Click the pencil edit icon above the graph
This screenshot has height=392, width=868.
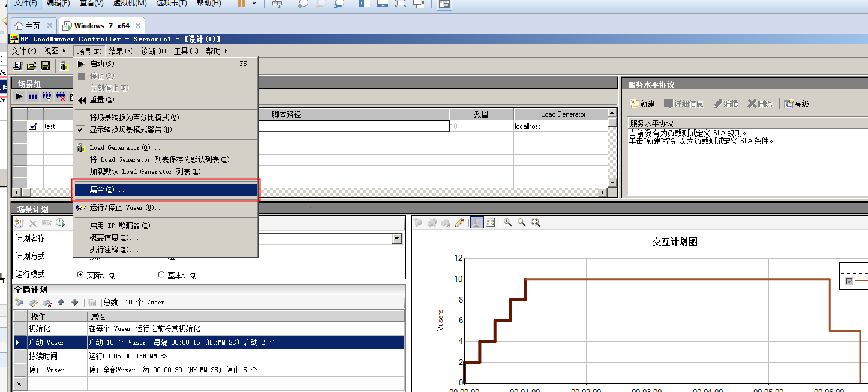tap(459, 222)
